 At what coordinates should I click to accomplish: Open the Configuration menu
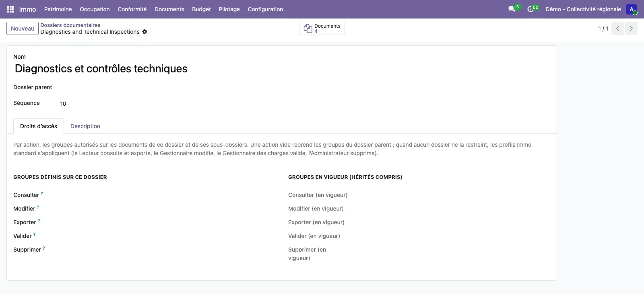(265, 9)
